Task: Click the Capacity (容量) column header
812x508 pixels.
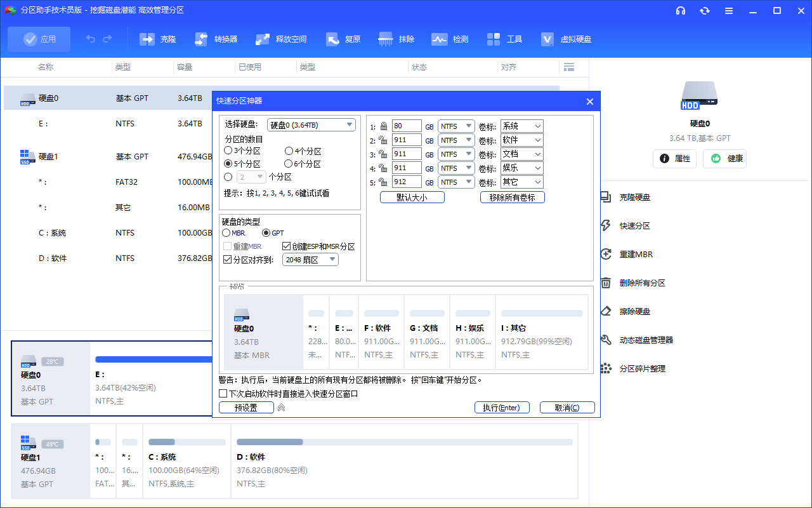Action: [x=185, y=67]
